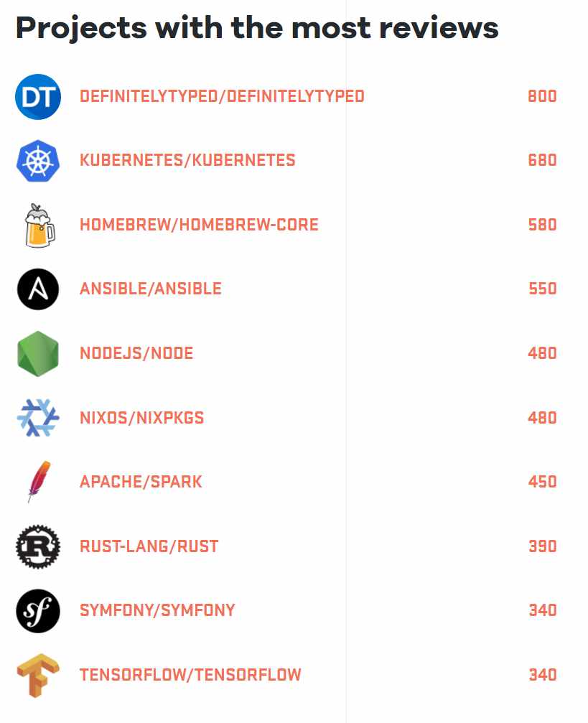Click the Homebrew beer mug icon

point(38,225)
